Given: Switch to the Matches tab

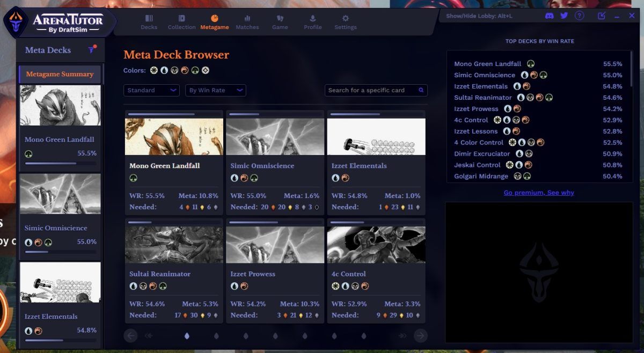Looking at the screenshot, I should click(x=247, y=22).
